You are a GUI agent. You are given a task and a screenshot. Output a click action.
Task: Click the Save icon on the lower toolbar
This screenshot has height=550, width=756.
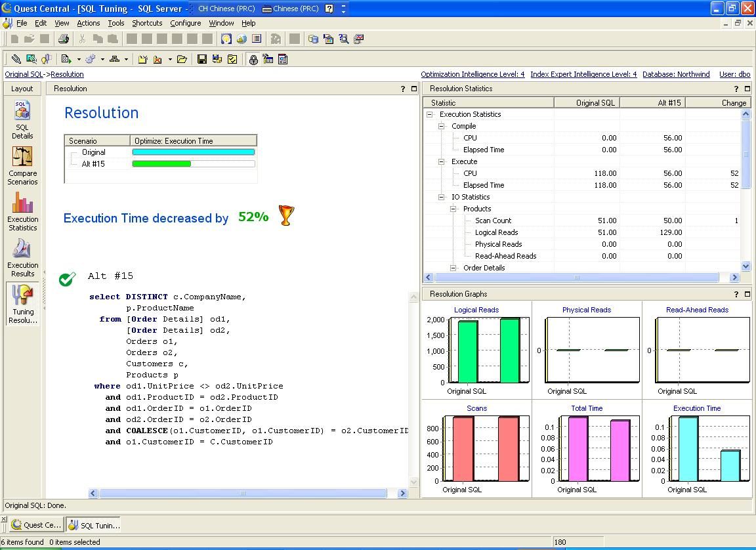click(201, 59)
